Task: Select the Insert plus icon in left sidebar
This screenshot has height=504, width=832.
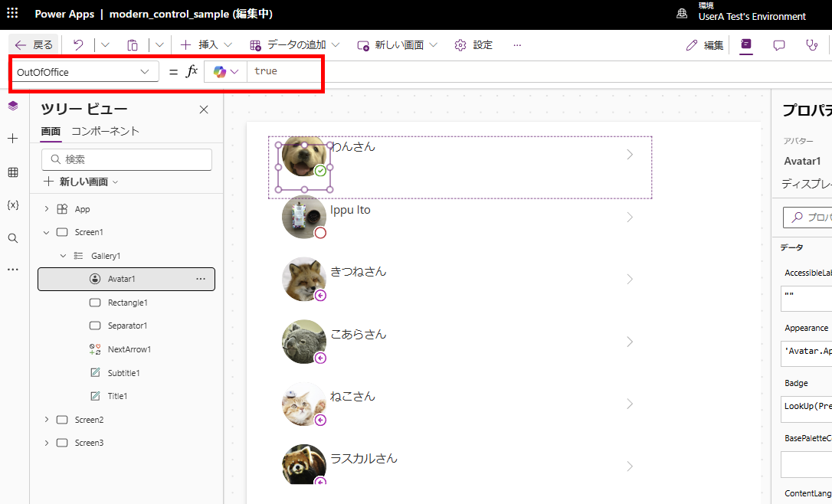Action: pyautogui.click(x=11, y=139)
